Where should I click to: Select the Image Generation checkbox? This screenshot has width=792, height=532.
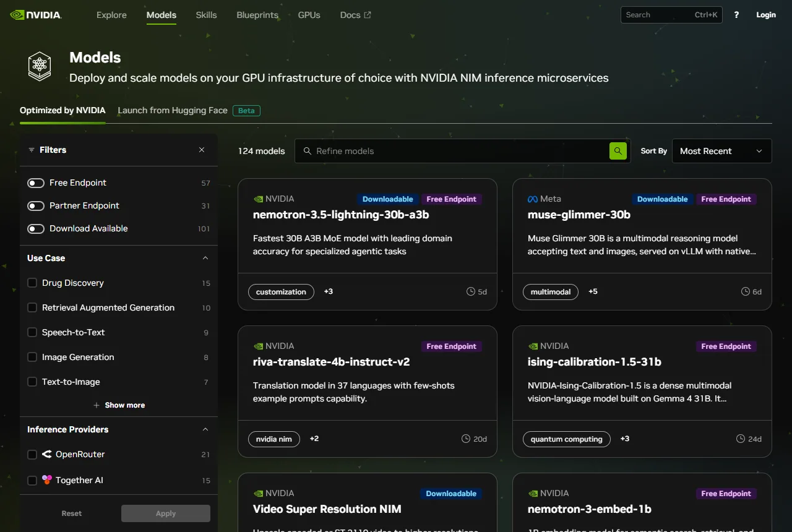click(32, 357)
